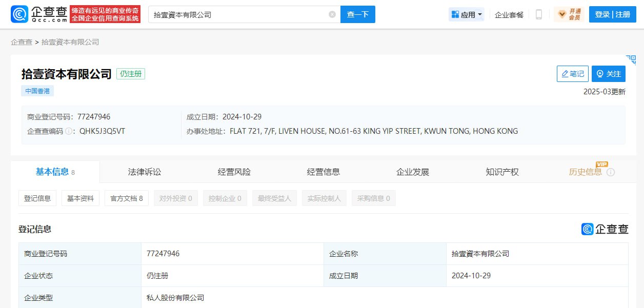This screenshot has height=308, width=644.
Task: Select the QR code corner icon
Action: (x=631, y=59)
